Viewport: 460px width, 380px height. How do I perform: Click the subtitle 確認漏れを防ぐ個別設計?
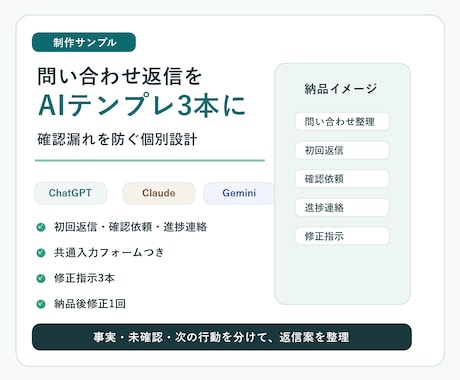tap(117, 139)
